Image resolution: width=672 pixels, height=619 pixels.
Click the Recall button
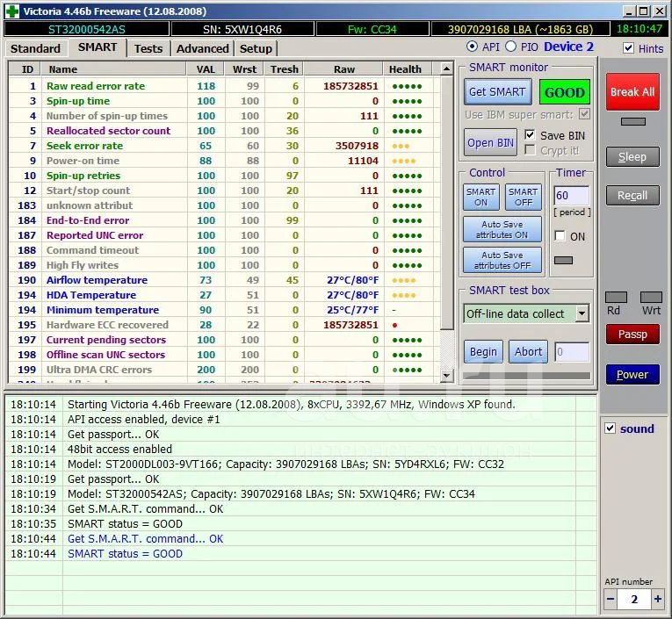(x=632, y=195)
